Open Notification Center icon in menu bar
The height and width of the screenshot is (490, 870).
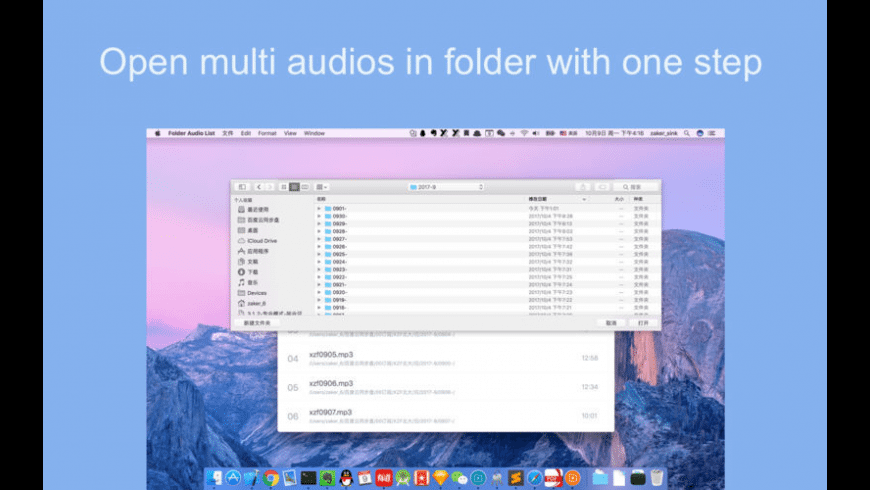click(x=712, y=133)
